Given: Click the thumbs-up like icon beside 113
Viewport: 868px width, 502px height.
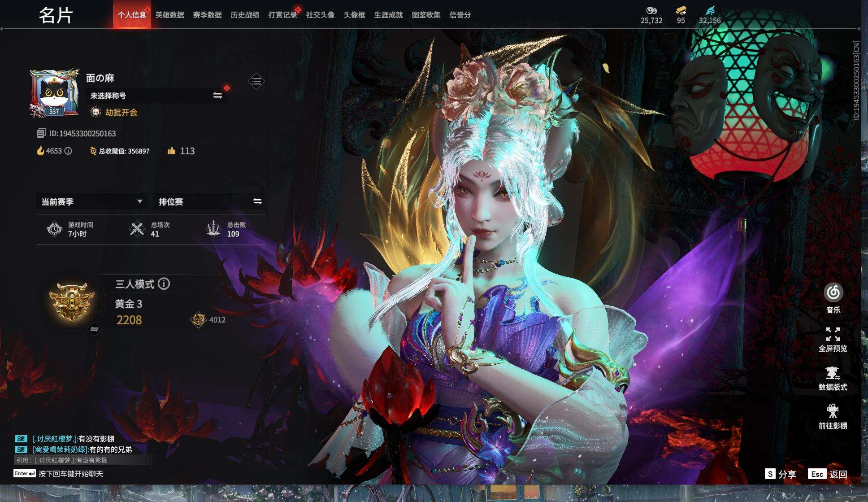Looking at the screenshot, I should point(171,151).
